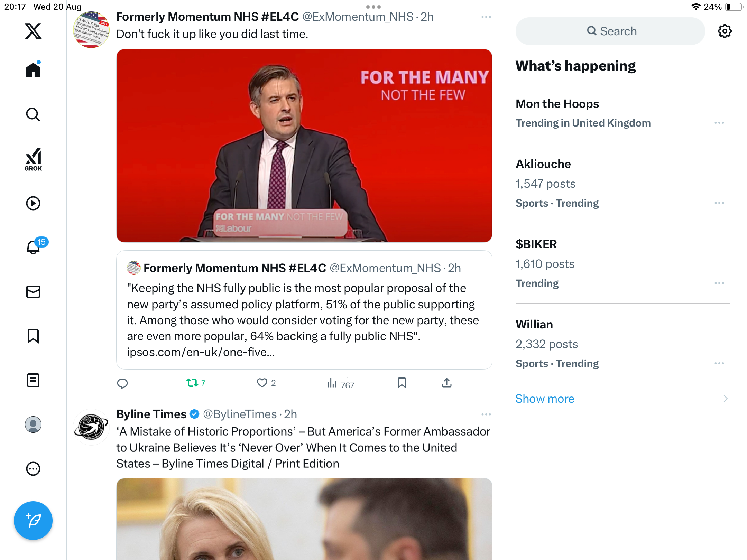Open Messages envelope icon
Image resolution: width=747 pixels, height=560 pixels.
point(33,292)
